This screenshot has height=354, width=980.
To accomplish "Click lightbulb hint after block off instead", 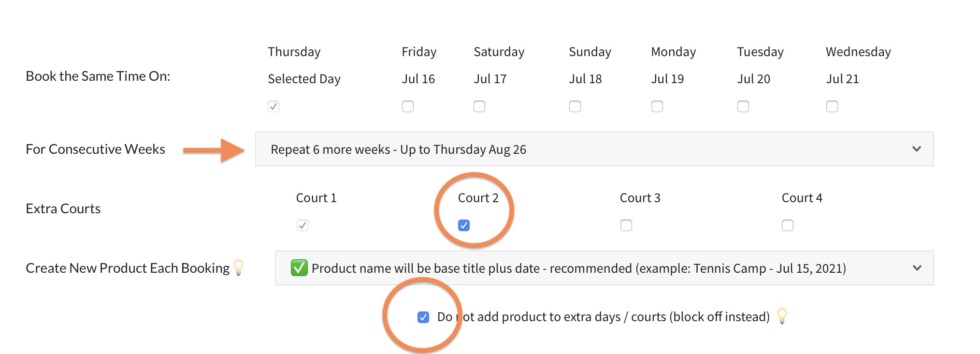I will (781, 316).
